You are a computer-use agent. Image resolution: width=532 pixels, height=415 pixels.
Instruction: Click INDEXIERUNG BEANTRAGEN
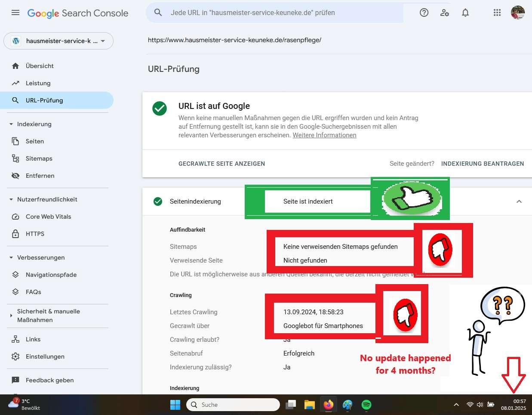coord(483,164)
